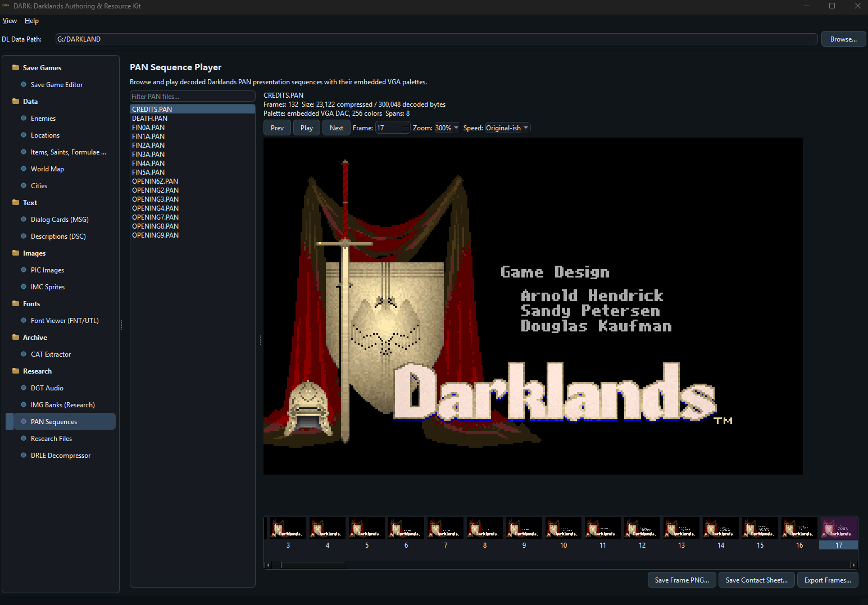The height and width of the screenshot is (605, 868).
Task: Click the DL Data Path field
Action: click(436, 39)
